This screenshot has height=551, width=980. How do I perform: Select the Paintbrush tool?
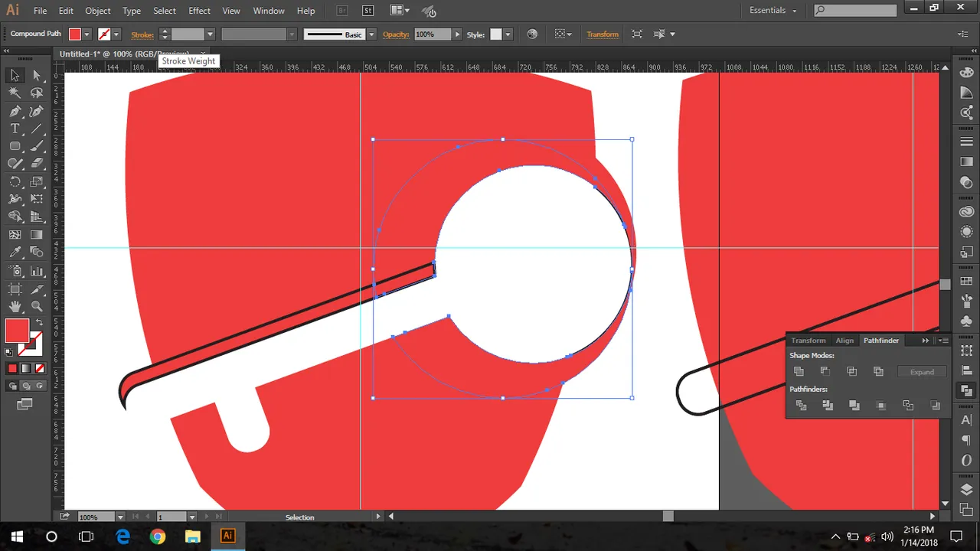37,146
